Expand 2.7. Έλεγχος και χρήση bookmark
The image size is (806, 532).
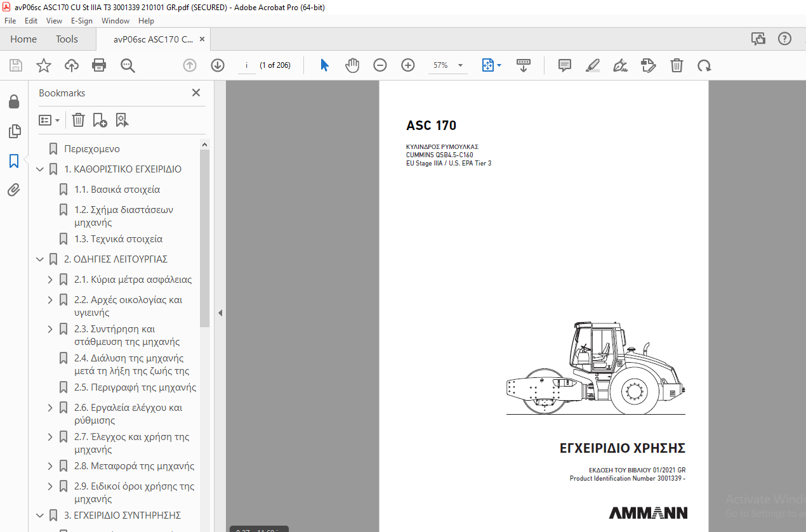click(x=50, y=437)
